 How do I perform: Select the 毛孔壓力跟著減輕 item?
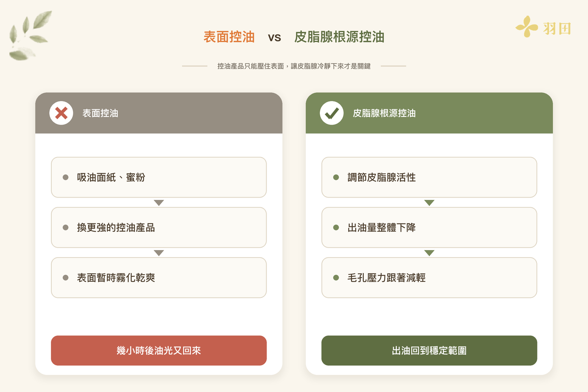[x=429, y=278]
